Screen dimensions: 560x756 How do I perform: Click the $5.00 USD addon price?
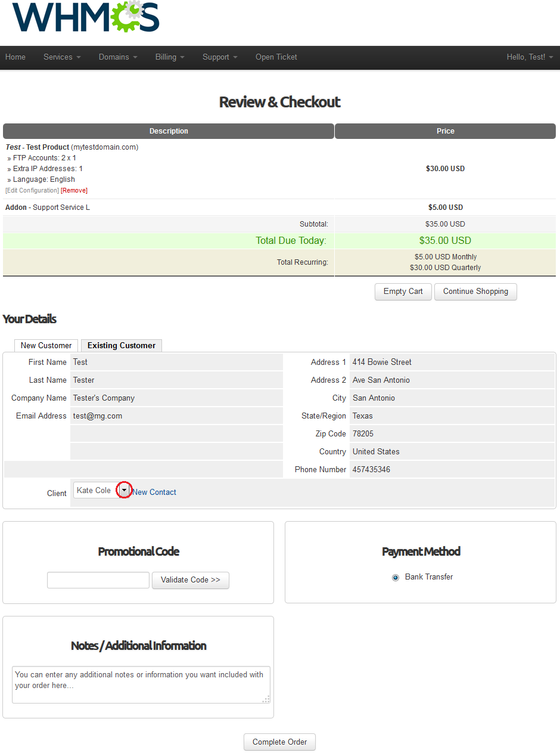tap(446, 207)
